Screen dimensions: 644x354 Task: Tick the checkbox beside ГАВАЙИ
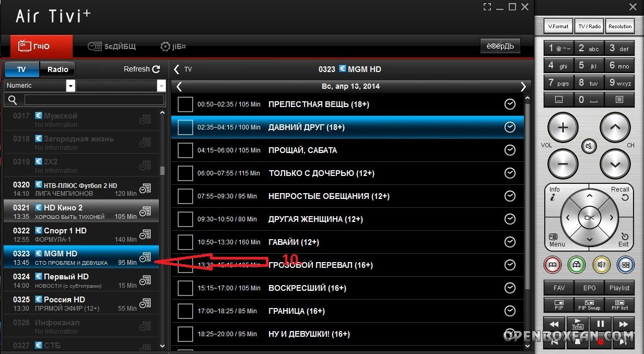185,242
